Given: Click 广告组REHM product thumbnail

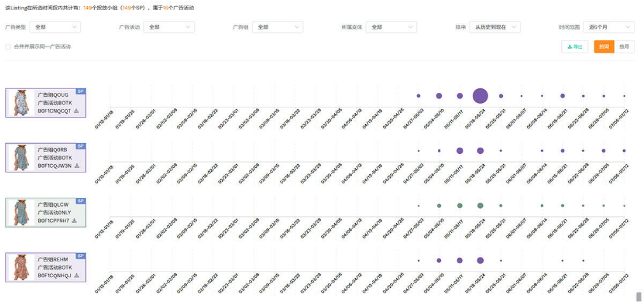Looking at the screenshot, I should (x=20, y=268).
